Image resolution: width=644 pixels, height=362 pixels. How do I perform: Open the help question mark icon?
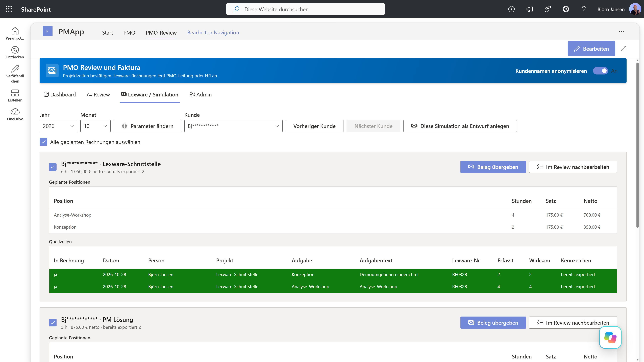pyautogui.click(x=584, y=9)
